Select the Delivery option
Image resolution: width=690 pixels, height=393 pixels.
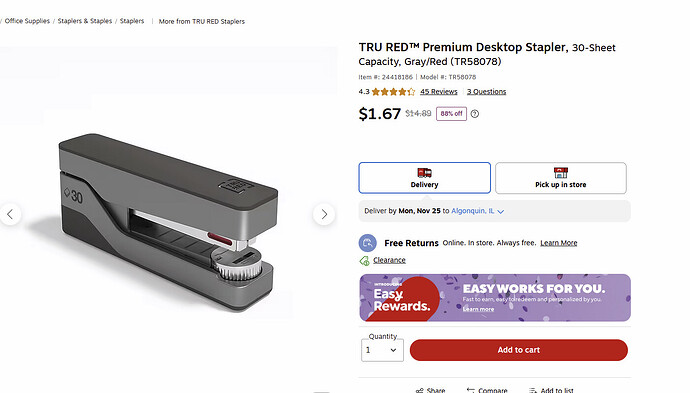(x=424, y=178)
